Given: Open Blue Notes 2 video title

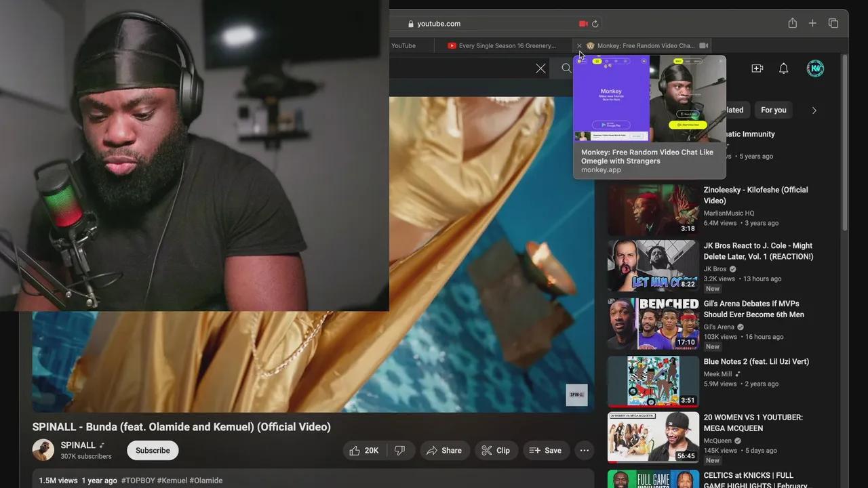Looking at the screenshot, I should tap(756, 362).
